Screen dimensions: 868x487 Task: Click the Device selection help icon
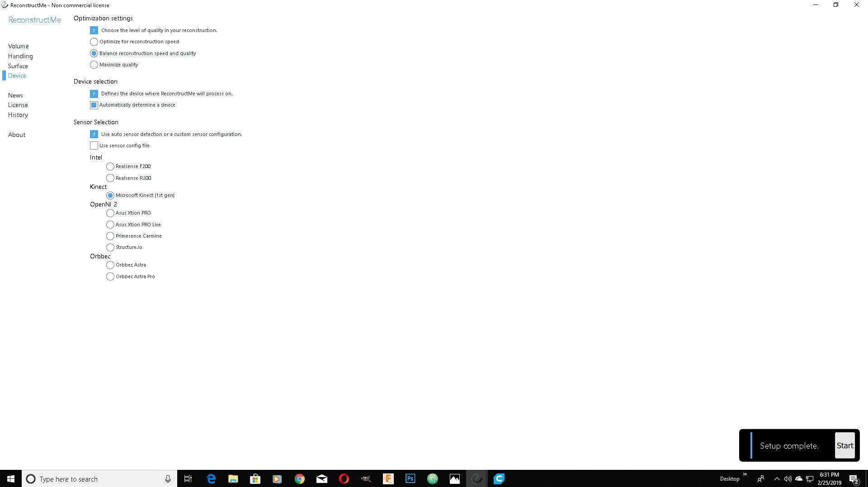click(94, 94)
